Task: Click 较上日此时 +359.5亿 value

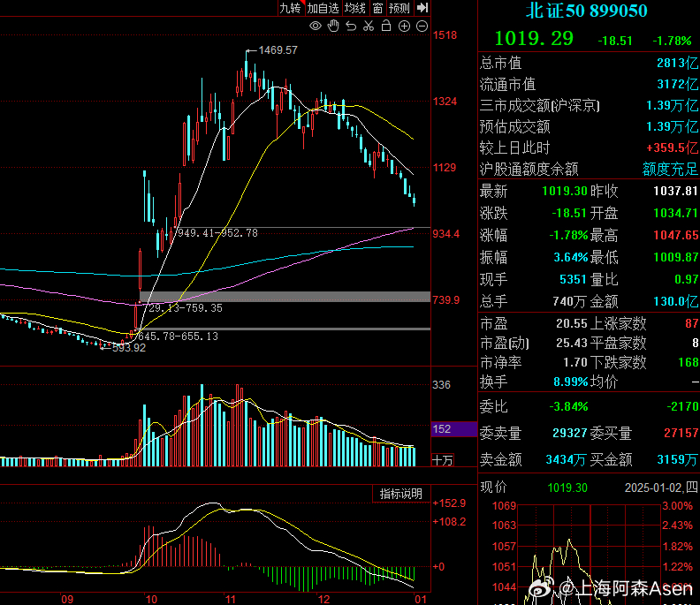Action: [x=673, y=147]
